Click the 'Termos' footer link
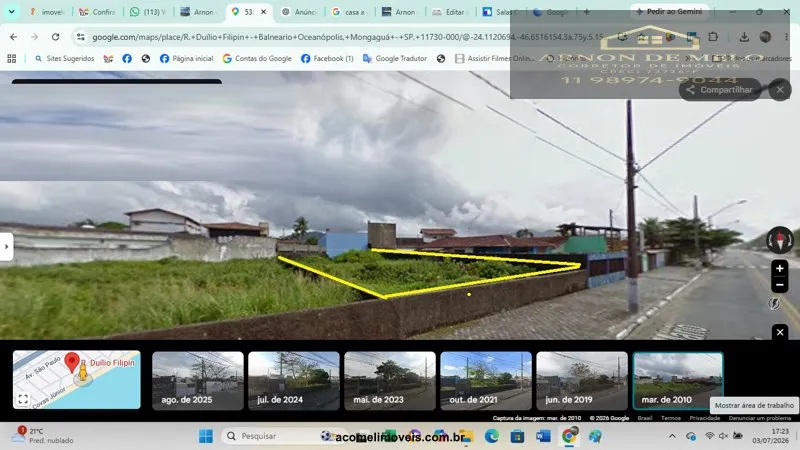 [670, 418]
